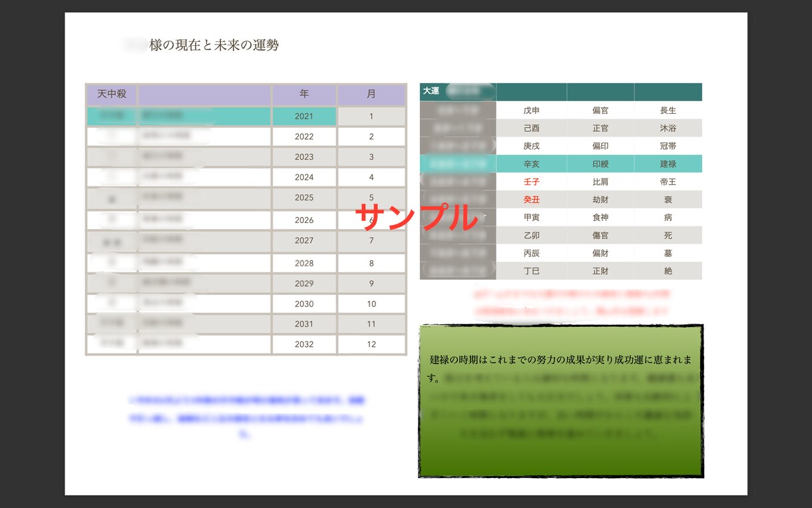This screenshot has height=508, width=812.
Task: Click the 甲寅 cell
Action: [x=532, y=217]
